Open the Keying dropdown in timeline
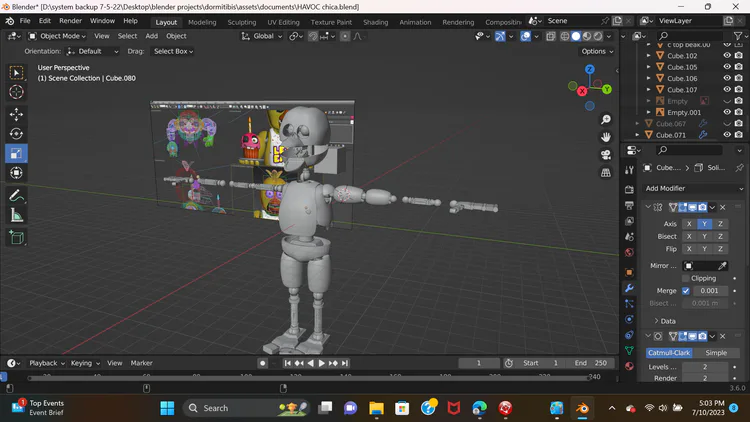 (x=85, y=363)
